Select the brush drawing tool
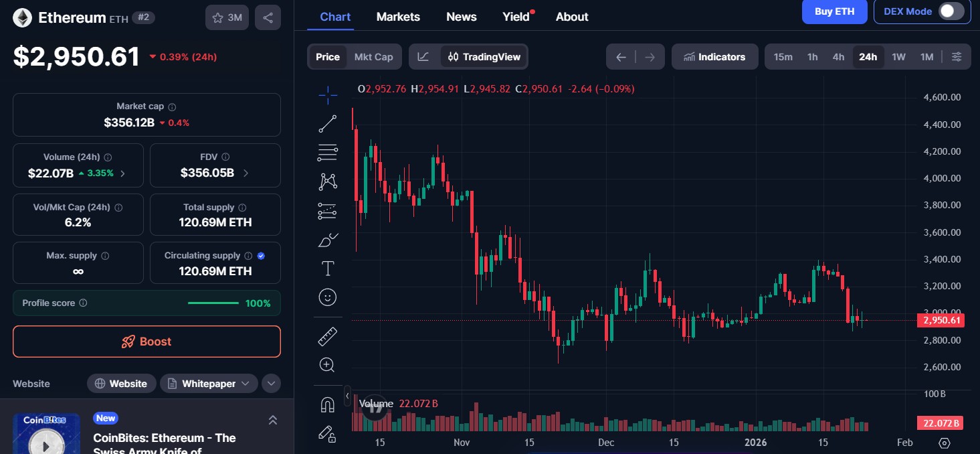The height and width of the screenshot is (454, 980). coord(327,240)
